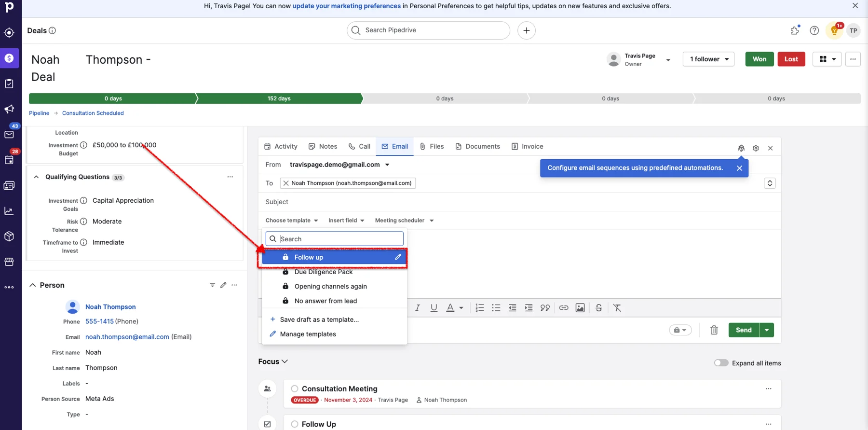
Task: Open the help question mark icon
Action: click(814, 30)
